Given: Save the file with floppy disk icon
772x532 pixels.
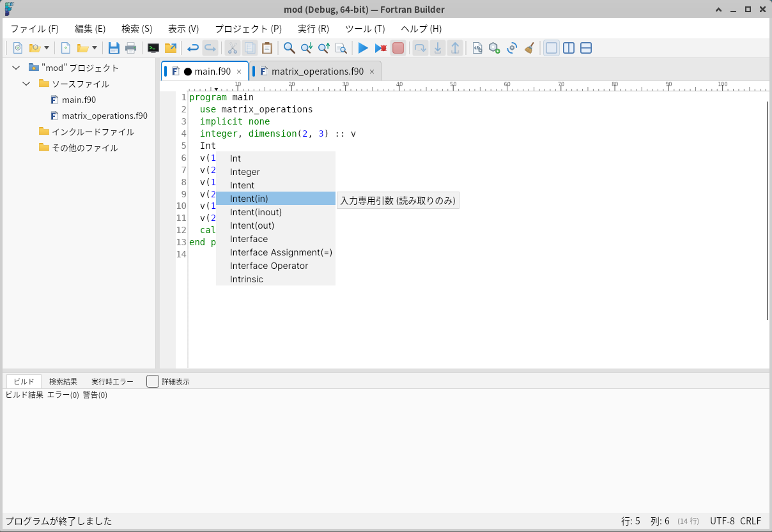Looking at the screenshot, I should [114, 48].
